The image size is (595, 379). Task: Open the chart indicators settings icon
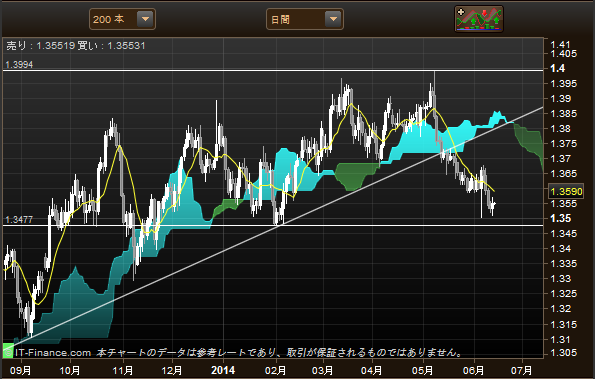pyautogui.click(x=479, y=19)
